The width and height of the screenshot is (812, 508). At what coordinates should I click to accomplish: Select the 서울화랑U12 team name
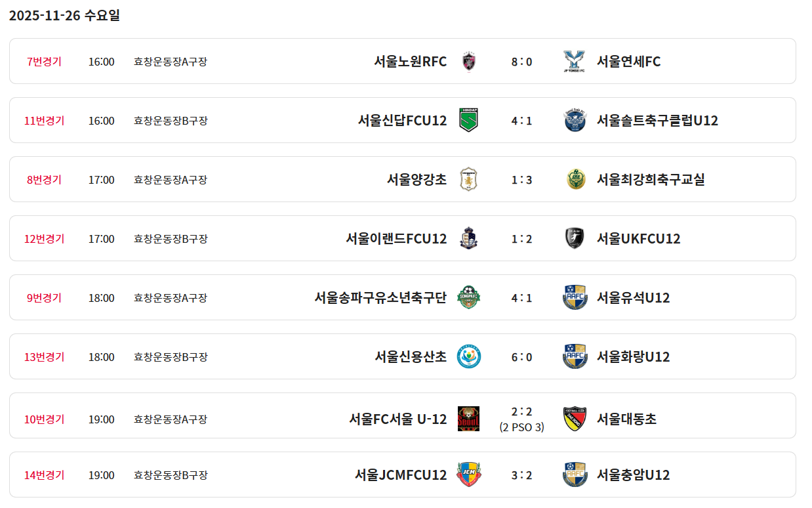633,357
